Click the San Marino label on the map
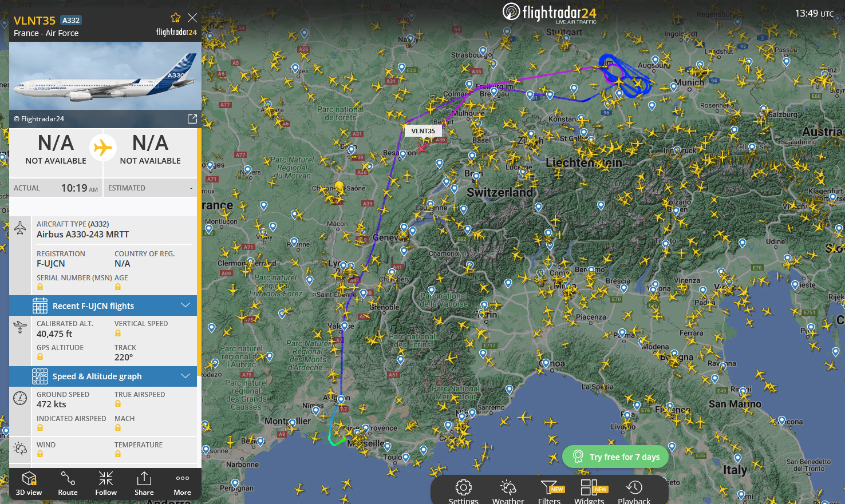The height and width of the screenshot is (504, 845). tap(735, 404)
